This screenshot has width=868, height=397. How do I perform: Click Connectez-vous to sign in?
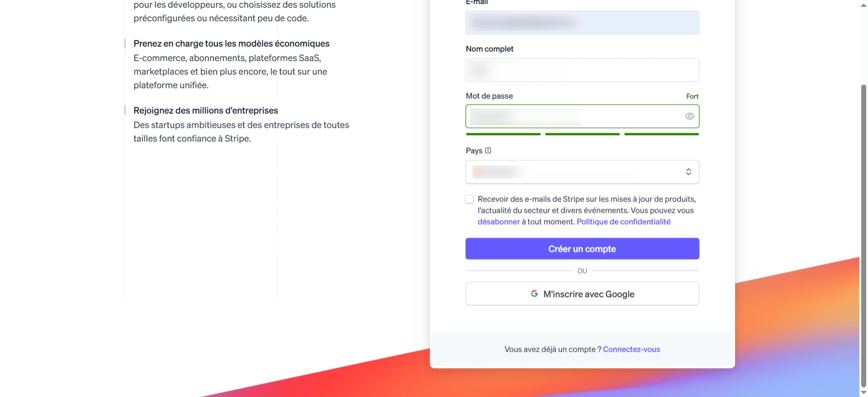[x=631, y=349]
